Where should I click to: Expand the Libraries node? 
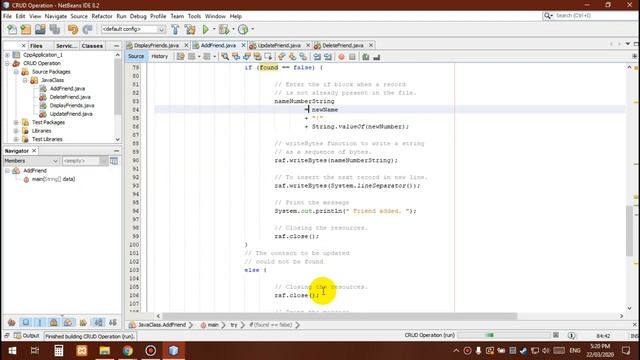point(16,131)
